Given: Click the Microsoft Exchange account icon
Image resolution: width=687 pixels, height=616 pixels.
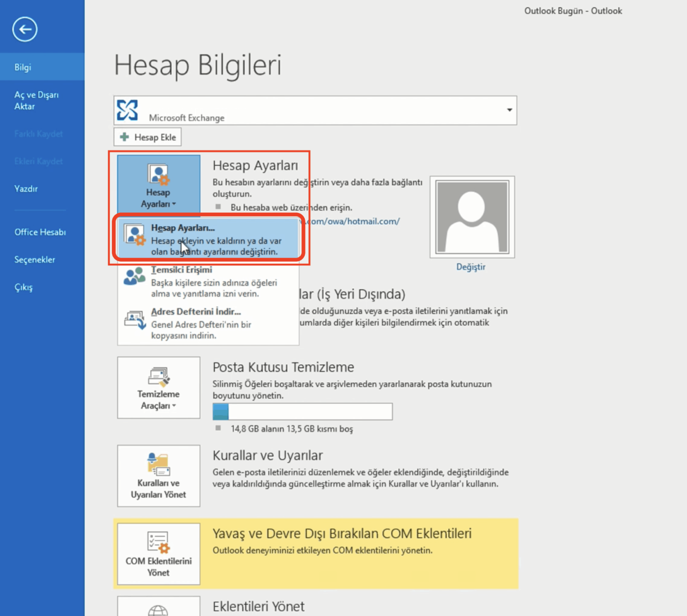Looking at the screenshot, I should click(127, 110).
